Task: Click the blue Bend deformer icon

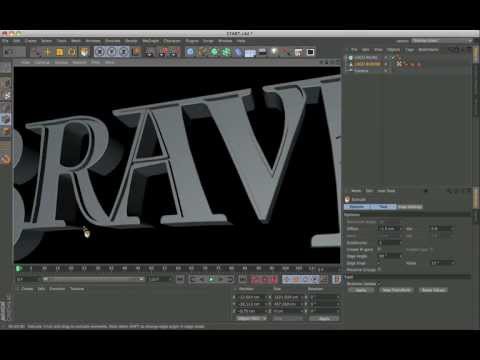Action: tap(238, 52)
